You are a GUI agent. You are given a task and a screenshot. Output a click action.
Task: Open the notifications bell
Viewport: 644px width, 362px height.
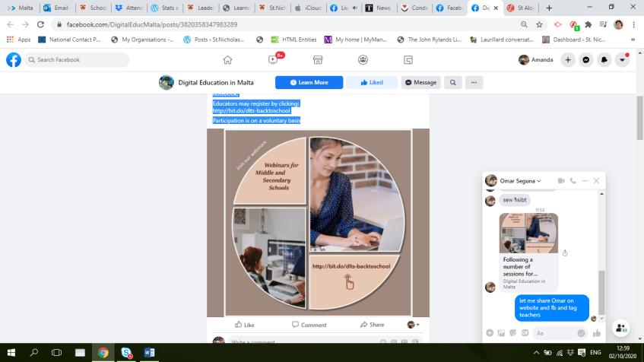click(x=605, y=60)
